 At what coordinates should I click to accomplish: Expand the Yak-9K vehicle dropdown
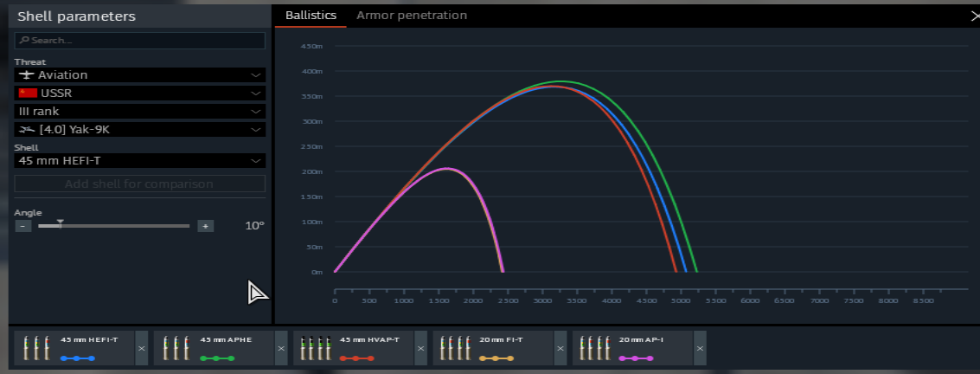[x=139, y=130]
